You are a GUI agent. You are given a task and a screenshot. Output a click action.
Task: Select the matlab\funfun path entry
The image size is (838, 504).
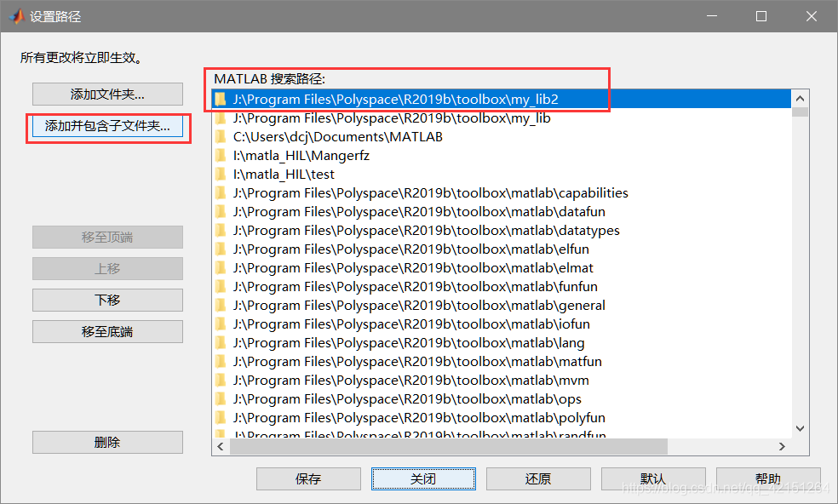coord(502,286)
